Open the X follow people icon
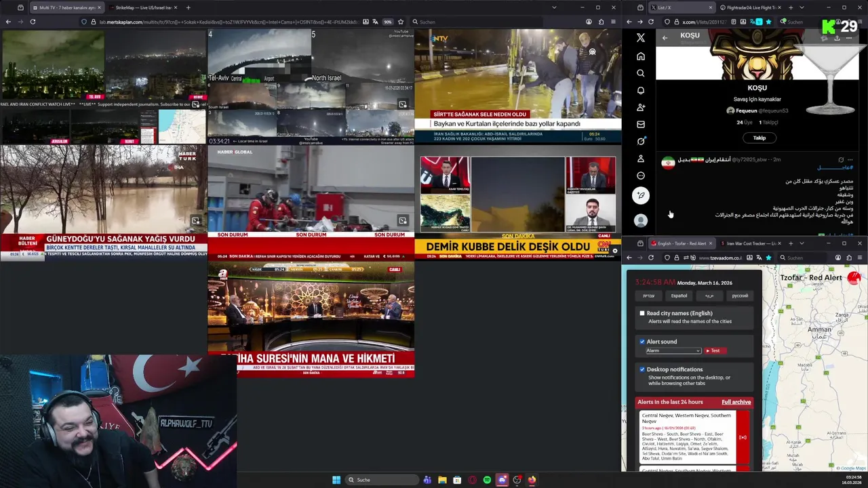Viewport: 868px width, 488px height. (x=640, y=107)
